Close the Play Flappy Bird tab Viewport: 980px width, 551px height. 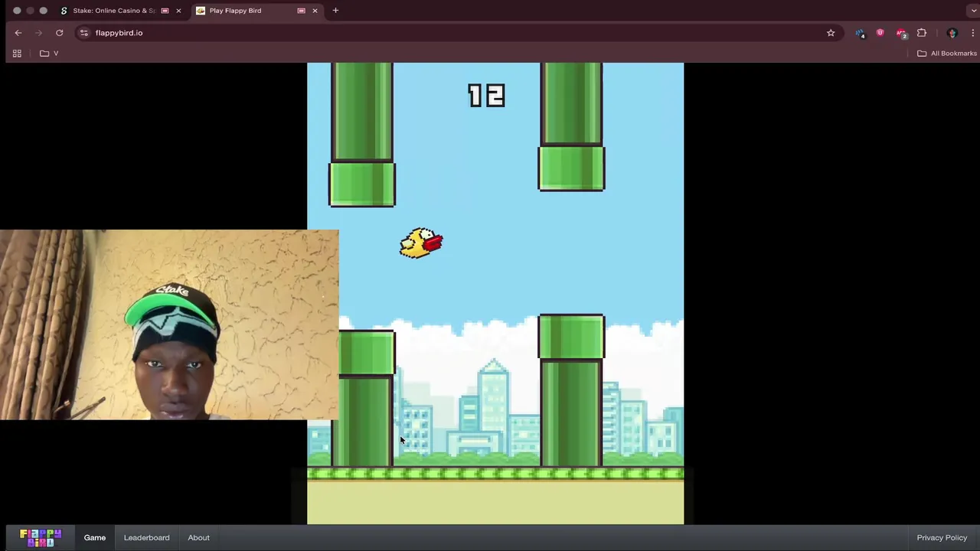(x=315, y=11)
